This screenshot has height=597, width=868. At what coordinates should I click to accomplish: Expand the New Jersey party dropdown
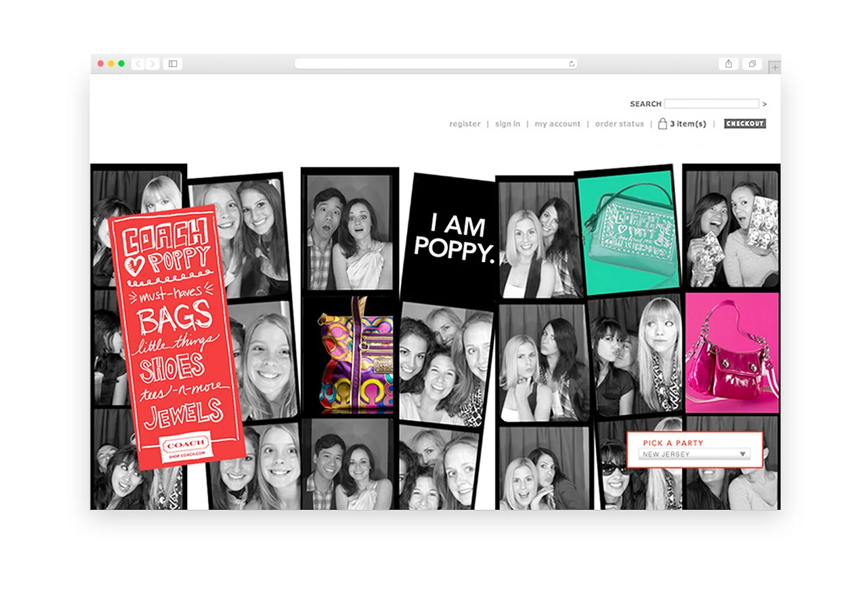point(695,454)
